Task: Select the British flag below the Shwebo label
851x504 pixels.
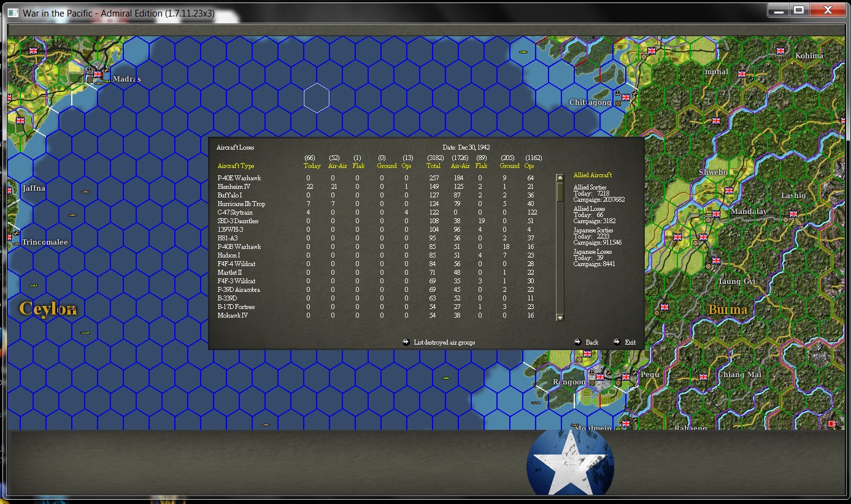Action: pos(729,190)
